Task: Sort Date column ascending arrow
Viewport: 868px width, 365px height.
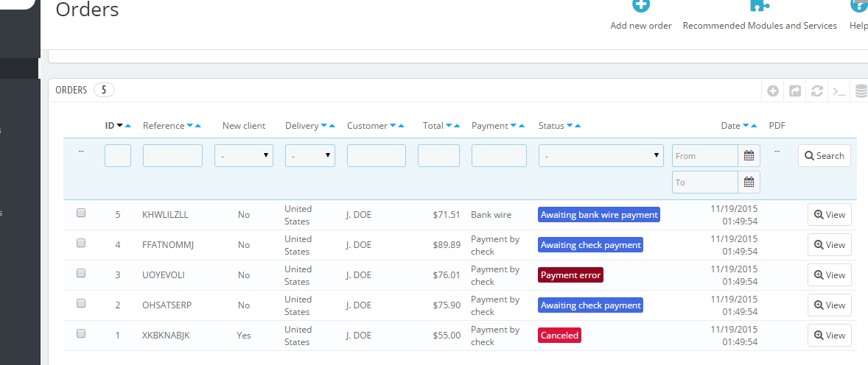Action: click(754, 126)
